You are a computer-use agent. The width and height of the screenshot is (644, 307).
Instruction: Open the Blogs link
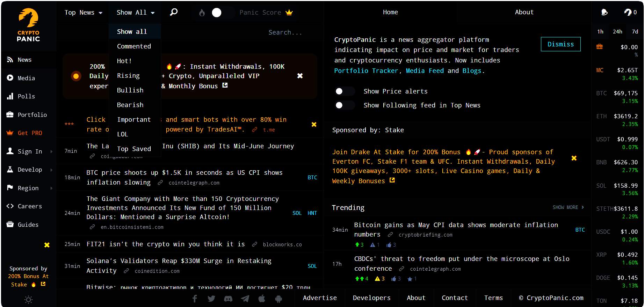(x=472, y=71)
